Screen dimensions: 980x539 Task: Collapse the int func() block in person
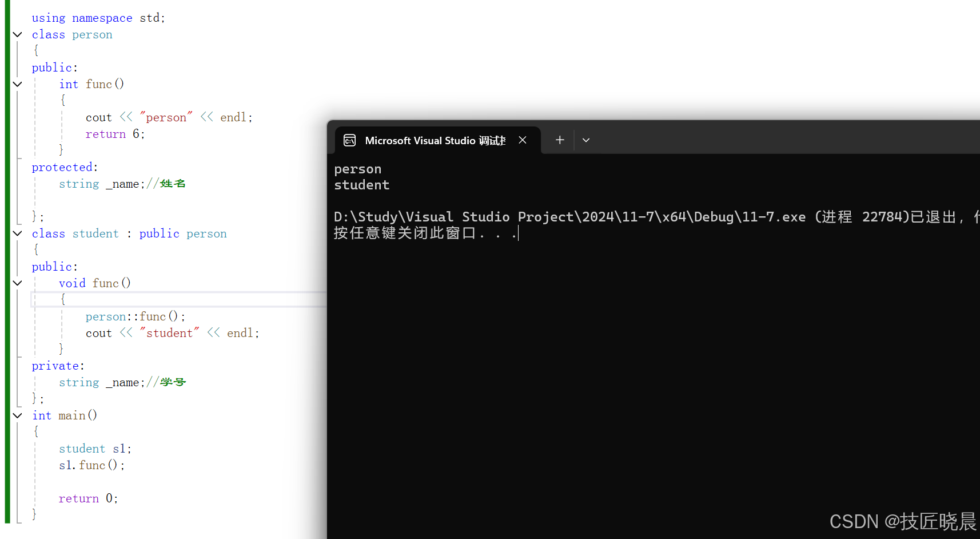18,85
